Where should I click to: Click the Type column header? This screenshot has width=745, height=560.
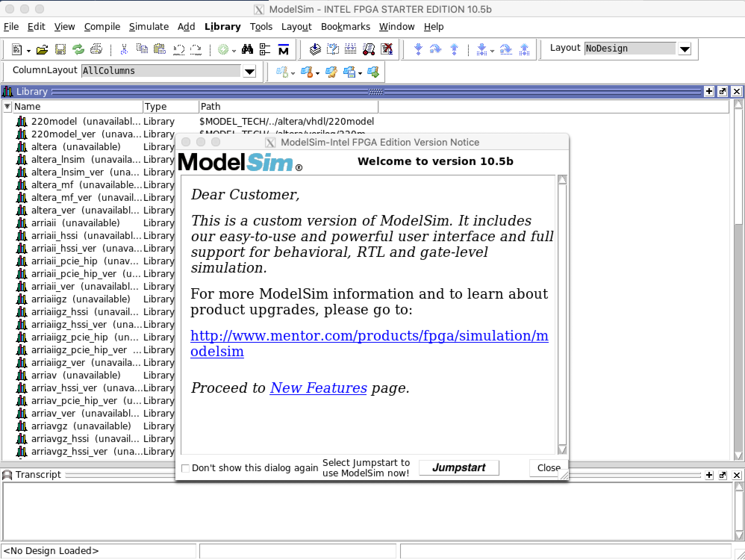tap(171, 107)
